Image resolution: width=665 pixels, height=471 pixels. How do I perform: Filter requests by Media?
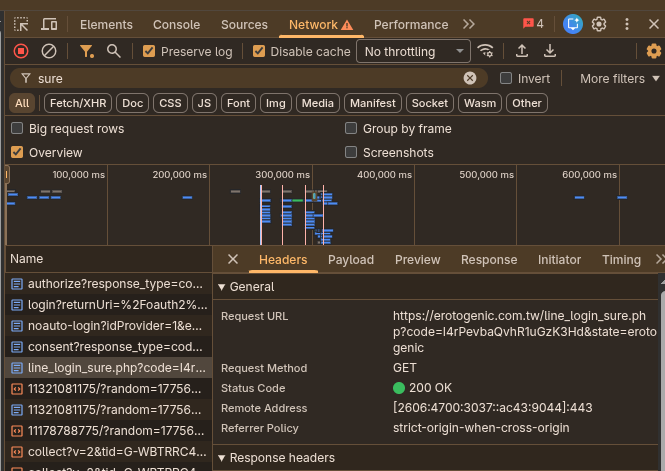coord(318,103)
